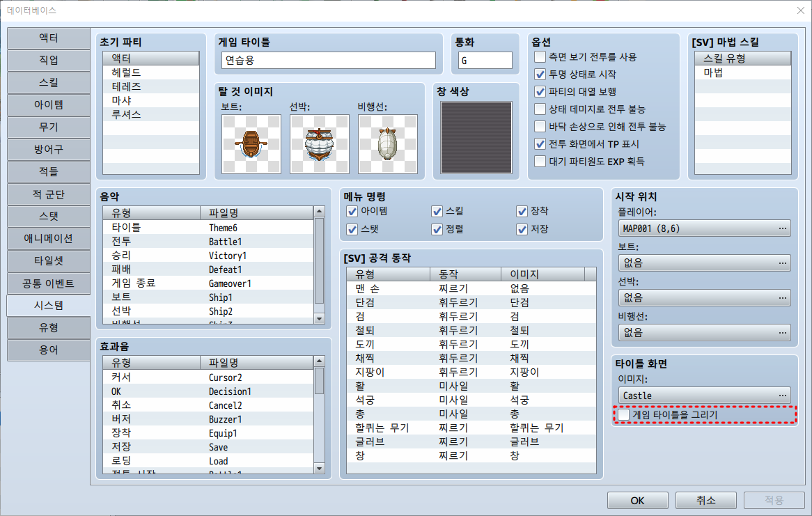This screenshot has width=812, height=516.
Task: Uncheck 정렬 menu command
Action: click(437, 230)
